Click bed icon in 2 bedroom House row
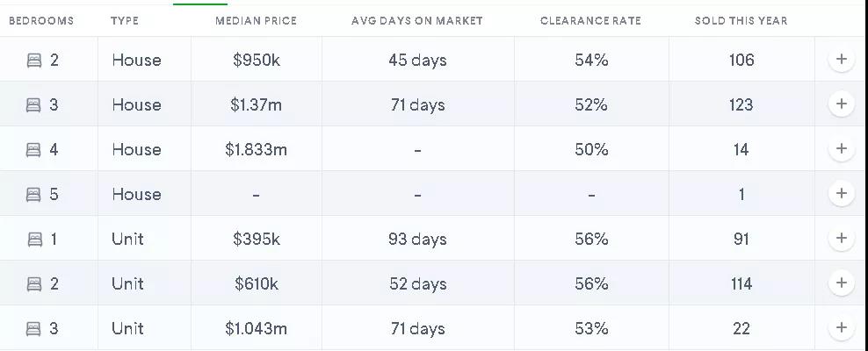This screenshot has height=351, width=868. (34, 61)
